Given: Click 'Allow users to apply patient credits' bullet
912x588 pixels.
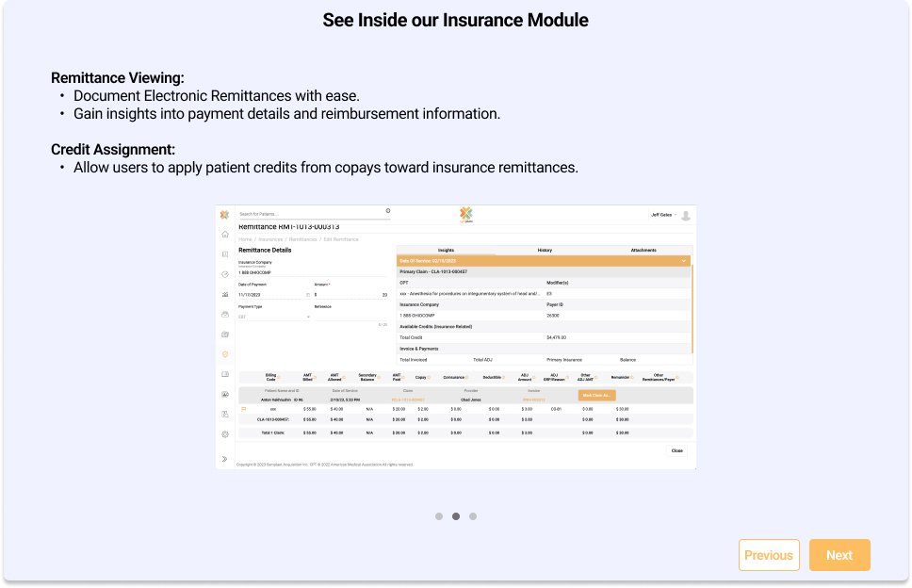Looking at the screenshot, I should coord(326,168).
